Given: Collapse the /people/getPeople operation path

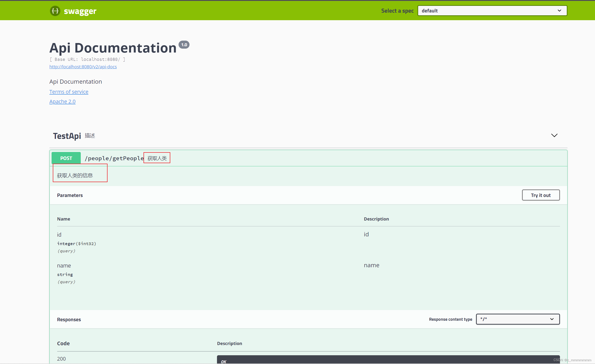Looking at the screenshot, I should point(114,158).
